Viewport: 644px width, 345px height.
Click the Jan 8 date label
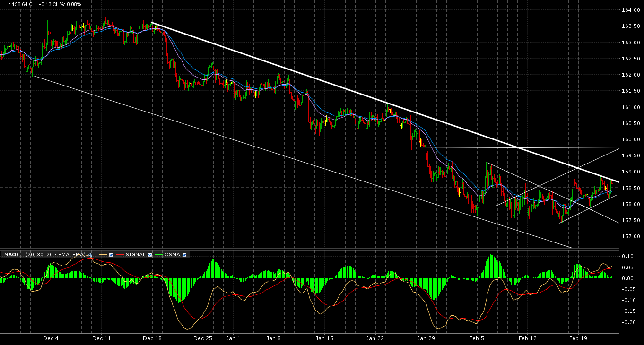point(274,338)
